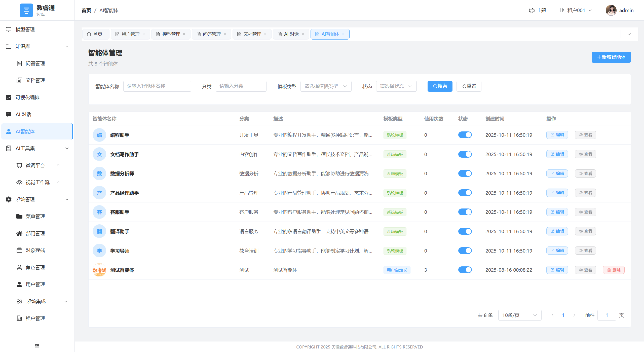This screenshot has width=644, height=352.
Task: Click the delete button for 测试智能体
Action: click(614, 270)
